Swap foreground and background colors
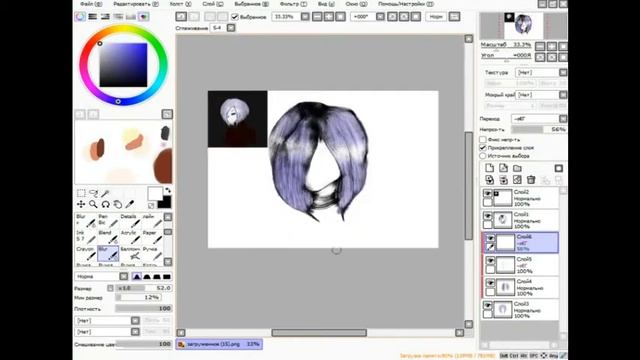 tap(168, 191)
